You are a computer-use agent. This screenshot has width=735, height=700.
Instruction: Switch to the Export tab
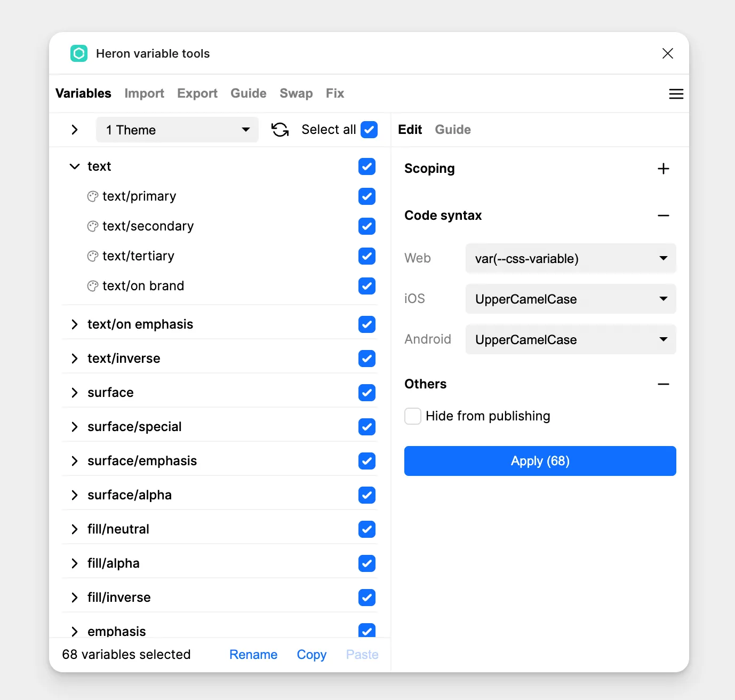[x=197, y=93]
